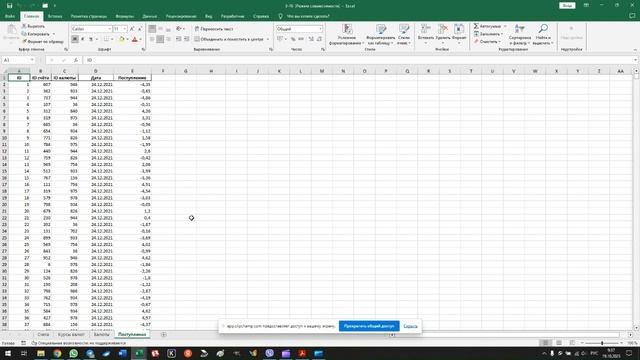Image resolution: width=640 pixels, height=360 pixels.
Task: Switch to View (Вид) ribbon tab
Action: (209, 16)
